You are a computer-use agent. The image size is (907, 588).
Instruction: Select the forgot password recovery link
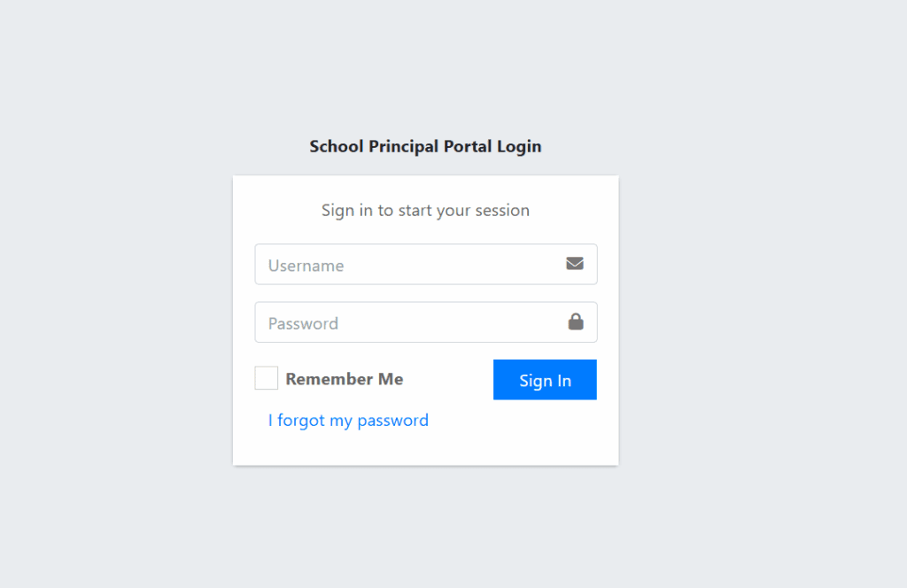(x=348, y=420)
